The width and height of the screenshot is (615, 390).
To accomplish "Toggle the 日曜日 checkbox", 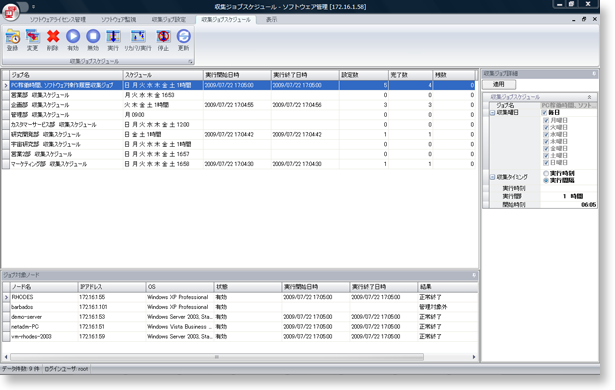I will 546,163.
